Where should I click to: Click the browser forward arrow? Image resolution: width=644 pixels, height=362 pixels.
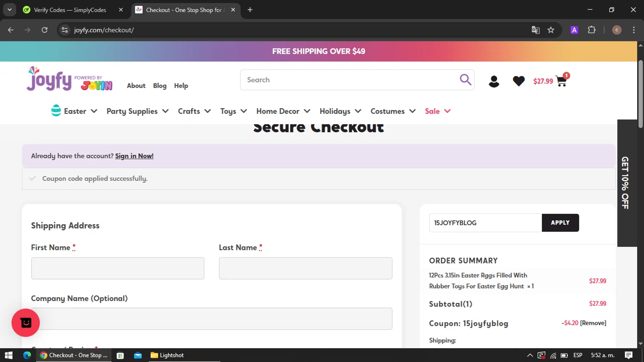(27, 30)
